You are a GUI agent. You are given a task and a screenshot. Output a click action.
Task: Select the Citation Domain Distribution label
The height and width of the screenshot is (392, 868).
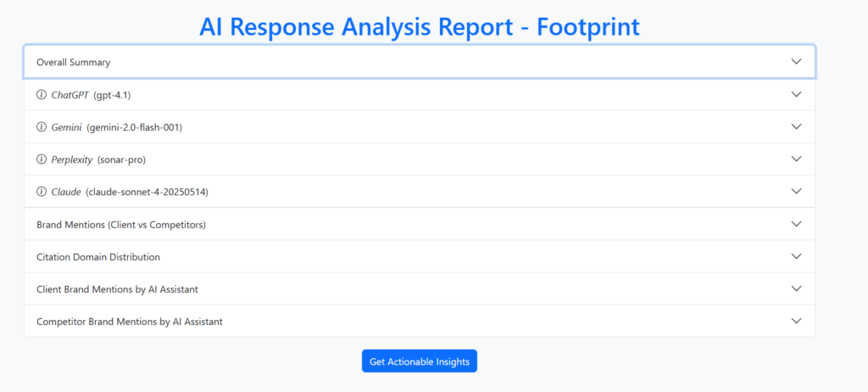tap(97, 256)
